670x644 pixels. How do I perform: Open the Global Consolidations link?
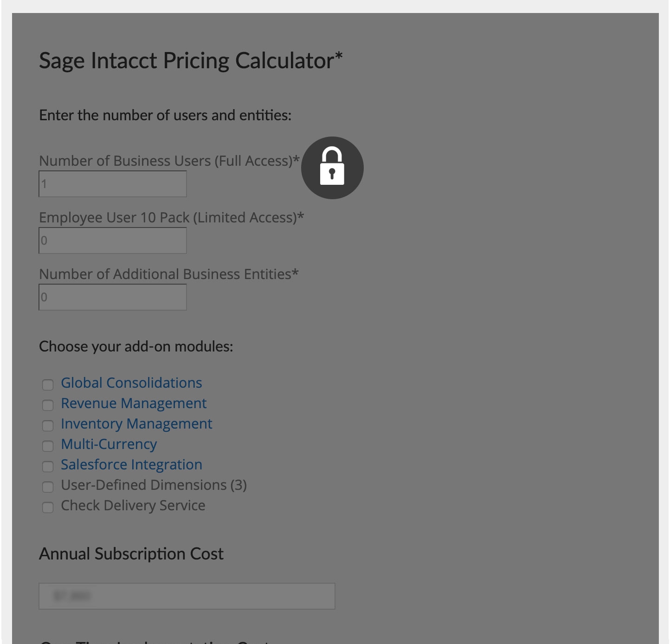(131, 383)
